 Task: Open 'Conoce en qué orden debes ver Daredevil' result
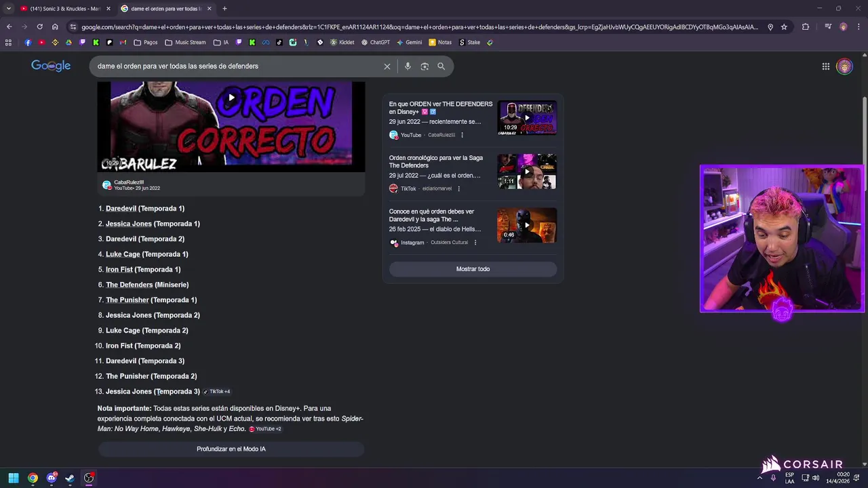point(431,216)
